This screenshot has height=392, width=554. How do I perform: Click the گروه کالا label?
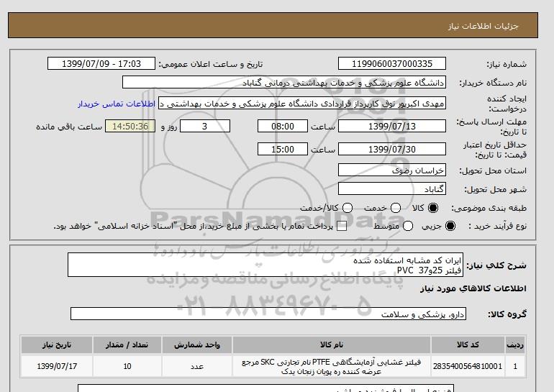507,314
